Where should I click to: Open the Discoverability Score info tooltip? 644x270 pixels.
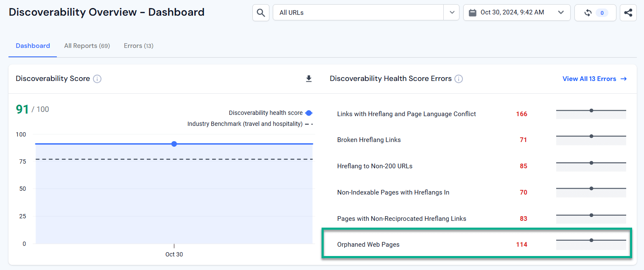pyautogui.click(x=97, y=79)
